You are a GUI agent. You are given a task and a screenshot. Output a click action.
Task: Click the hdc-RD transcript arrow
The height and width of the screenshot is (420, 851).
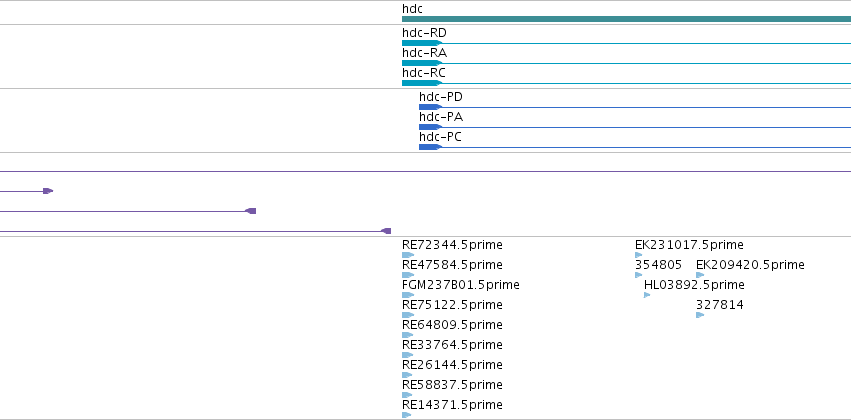click(422, 43)
